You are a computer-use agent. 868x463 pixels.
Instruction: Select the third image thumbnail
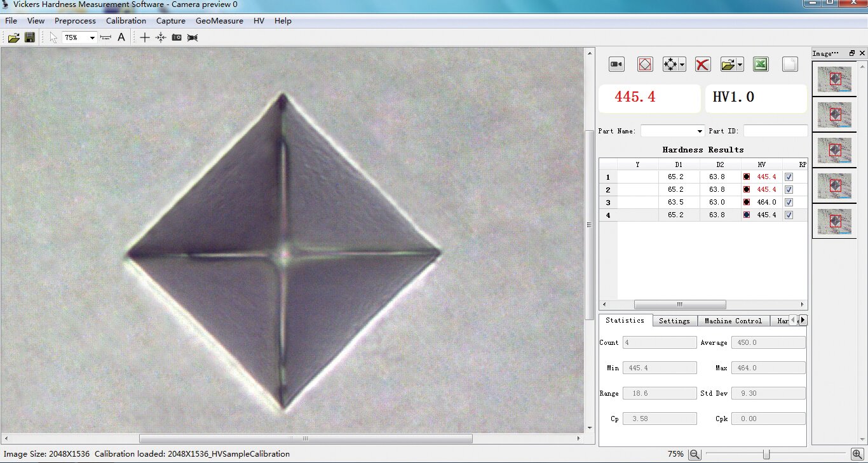click(x=834, y=151)
